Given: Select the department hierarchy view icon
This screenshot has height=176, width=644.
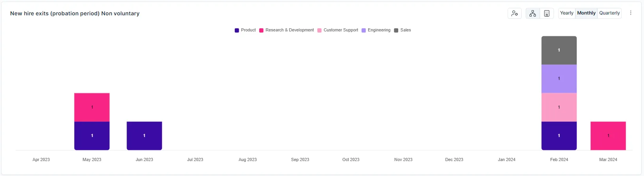Looking at the screenshot, I should [533, 13].
